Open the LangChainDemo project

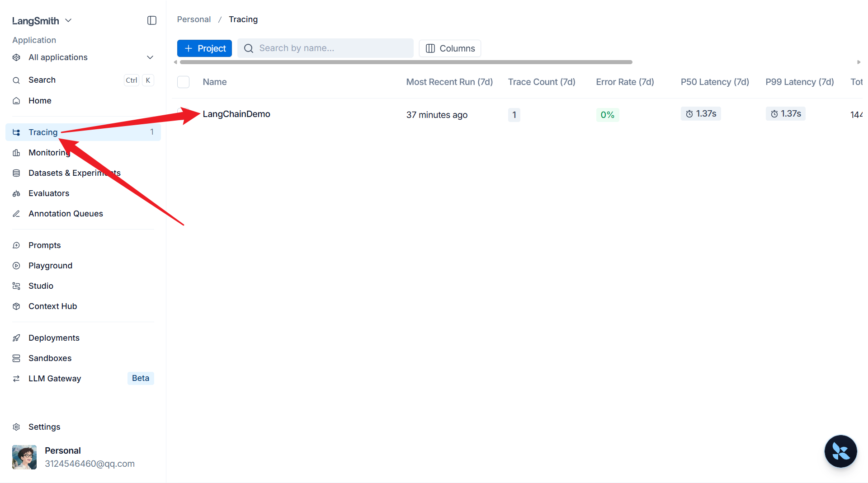click(236, 114)
